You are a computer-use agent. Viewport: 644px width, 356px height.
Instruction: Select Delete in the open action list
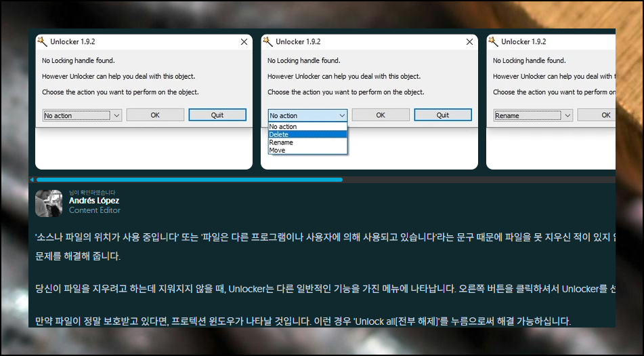click(307, 134)
